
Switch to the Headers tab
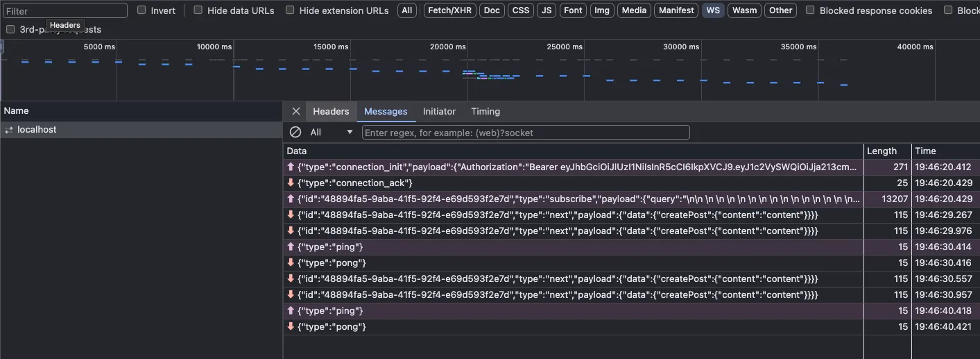click(331, 111)
